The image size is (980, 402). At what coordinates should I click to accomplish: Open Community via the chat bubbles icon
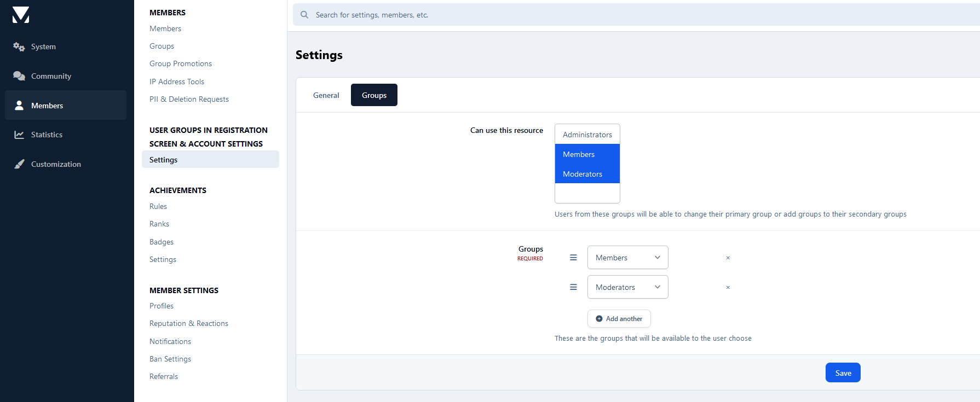(19, 76)
